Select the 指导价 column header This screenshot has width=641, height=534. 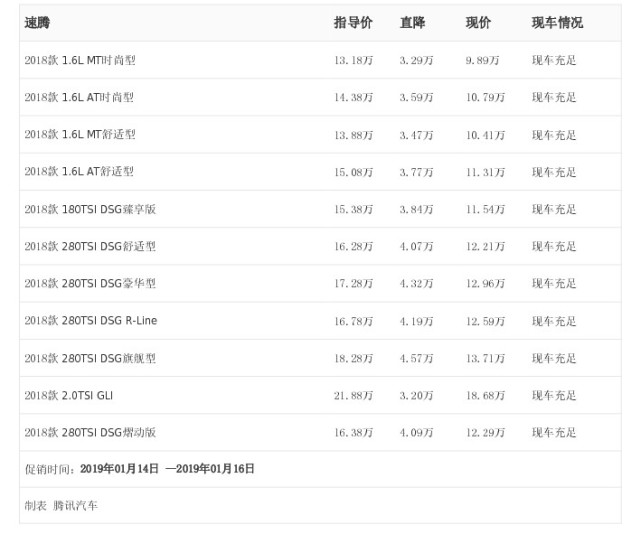[x=353, y=23]
